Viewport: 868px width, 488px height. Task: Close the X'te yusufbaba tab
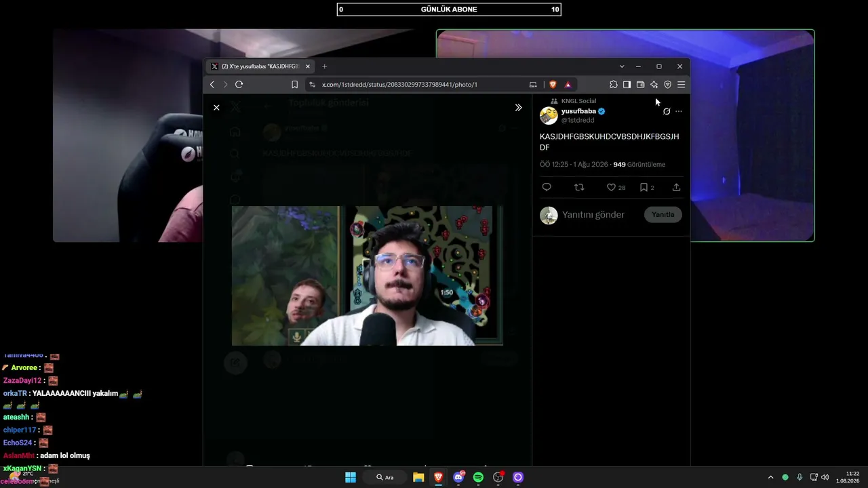pyautogui.click(x=308, y=66)
